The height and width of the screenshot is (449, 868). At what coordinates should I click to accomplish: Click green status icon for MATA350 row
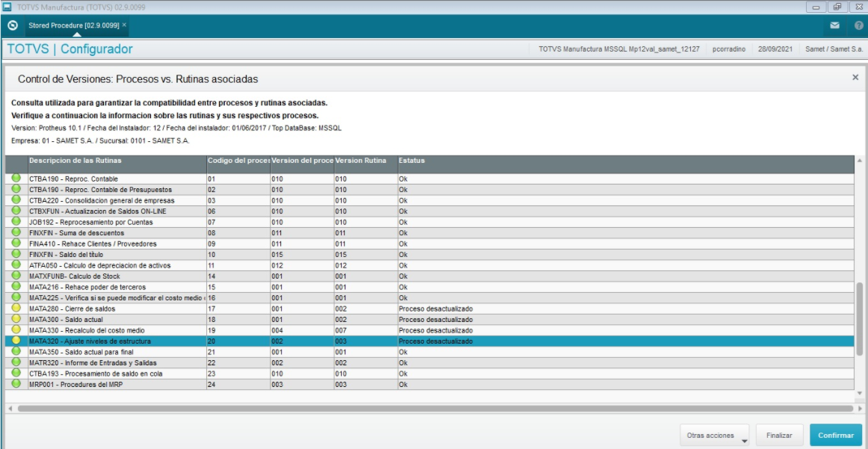click(16, 352)
